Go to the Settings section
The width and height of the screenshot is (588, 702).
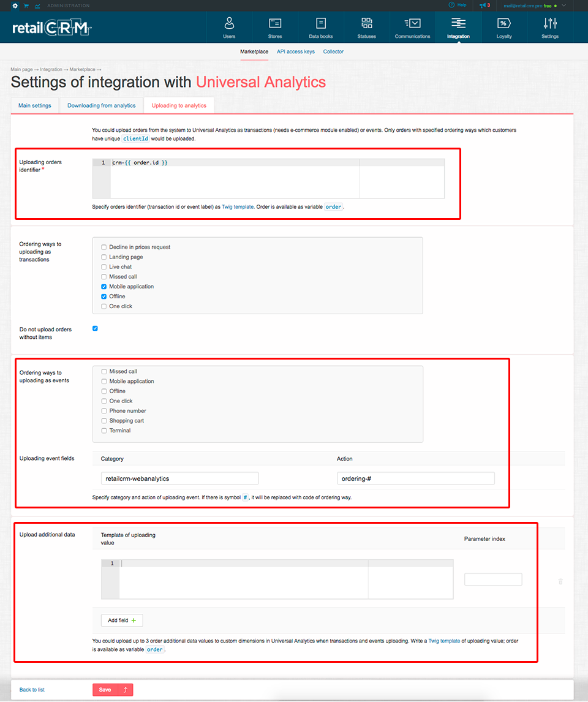click(550, 28)
